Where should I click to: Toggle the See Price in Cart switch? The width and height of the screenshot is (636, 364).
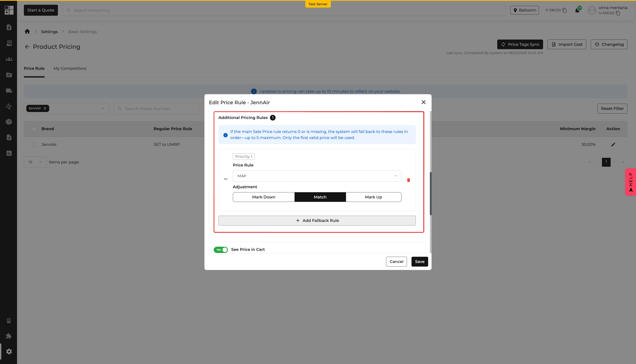[221, 250]
